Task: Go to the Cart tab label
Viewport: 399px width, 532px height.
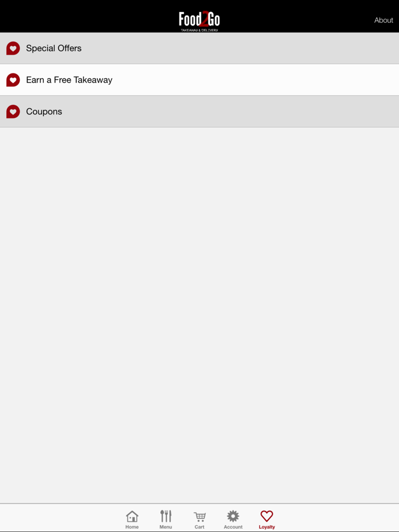Action: (x=199, y=527)
